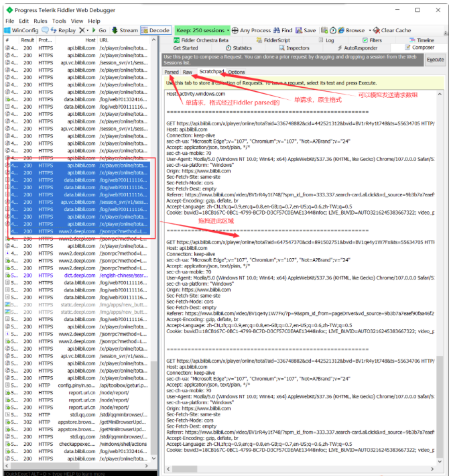The width and height of the screenshot is (449, 476).
Task: Switch to the Statistics tab
Action: [239, 48]
